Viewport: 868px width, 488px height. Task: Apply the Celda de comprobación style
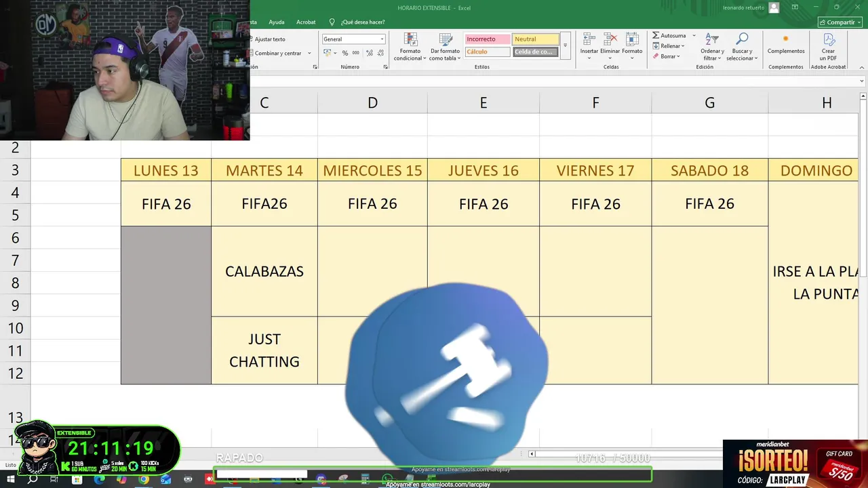coord(536,52)
